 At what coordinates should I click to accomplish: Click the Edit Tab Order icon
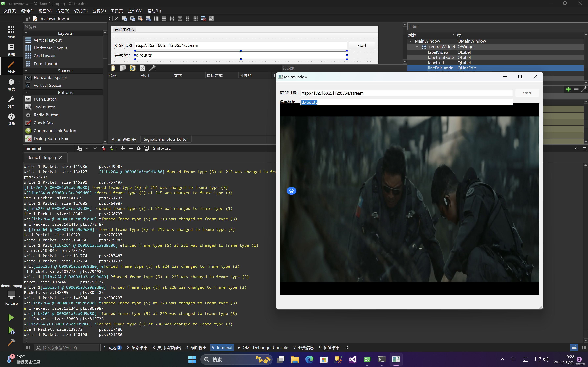(148, 18)
